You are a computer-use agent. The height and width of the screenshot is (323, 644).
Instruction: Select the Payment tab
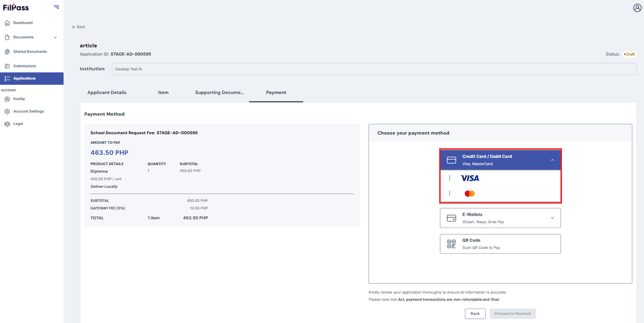[276, 93]
